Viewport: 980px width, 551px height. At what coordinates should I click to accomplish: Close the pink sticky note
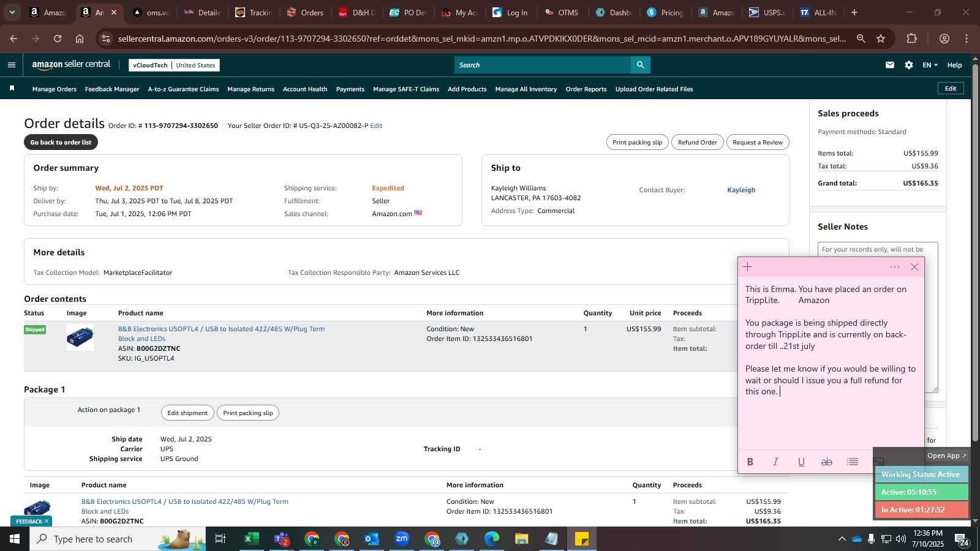(914, 267)
